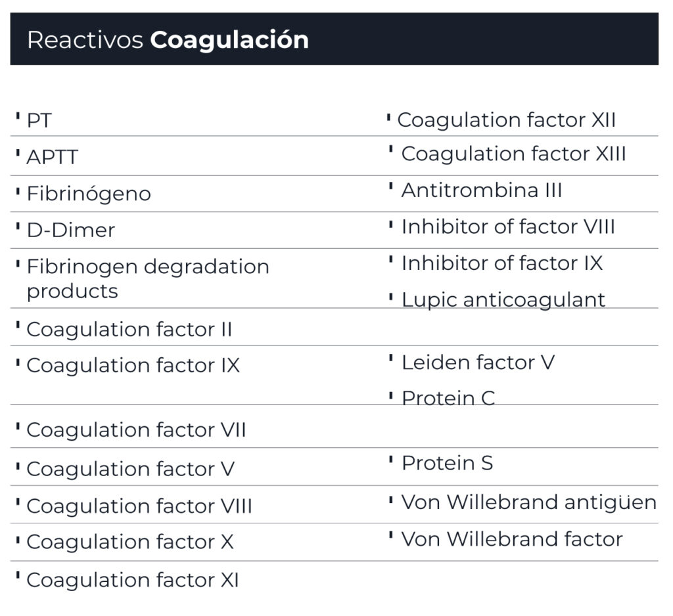Image resolution: width=673 pixels, height=616 pixels.
Task: Open Von Willebrand factor item
Action: [x=512, y=540]
